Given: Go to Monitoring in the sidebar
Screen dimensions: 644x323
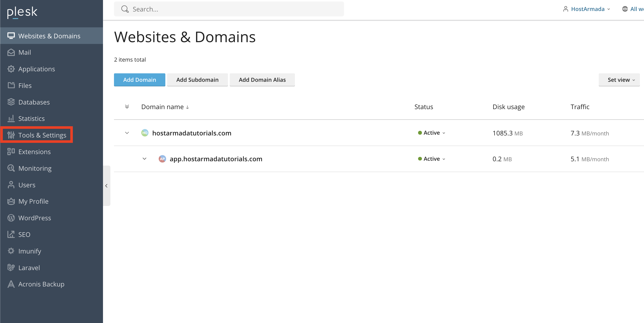Looking at the screenshot, I should click(x=52, y=168).
